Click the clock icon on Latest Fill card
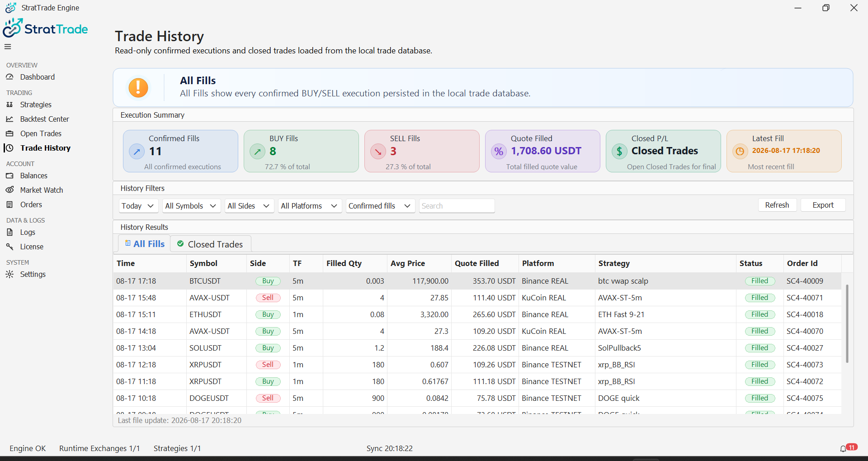 point(740,152)
